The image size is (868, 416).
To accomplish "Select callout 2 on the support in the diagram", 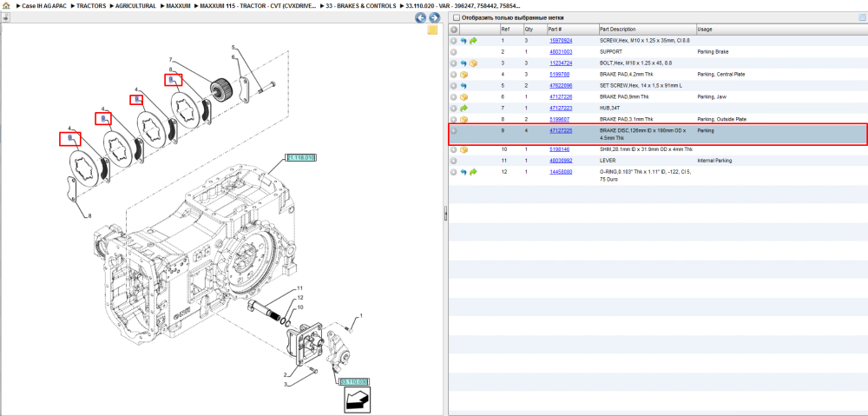I will coord(286,375).
